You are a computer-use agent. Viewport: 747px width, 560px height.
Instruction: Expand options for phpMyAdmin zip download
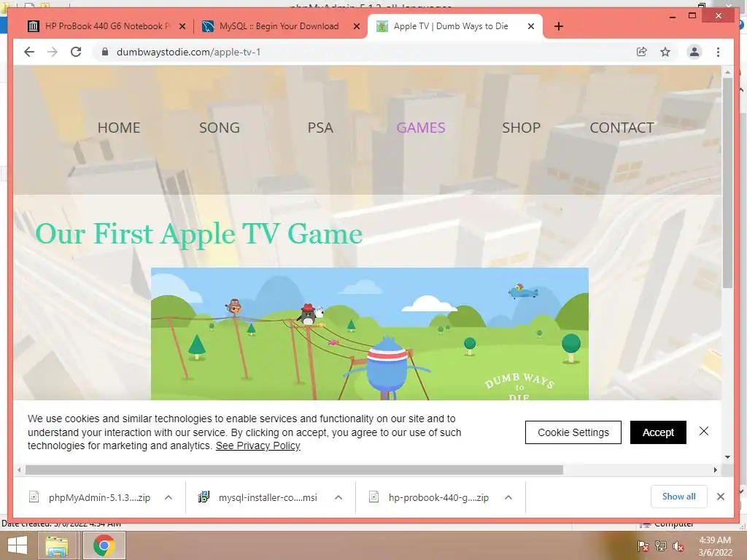click(169, 497)
